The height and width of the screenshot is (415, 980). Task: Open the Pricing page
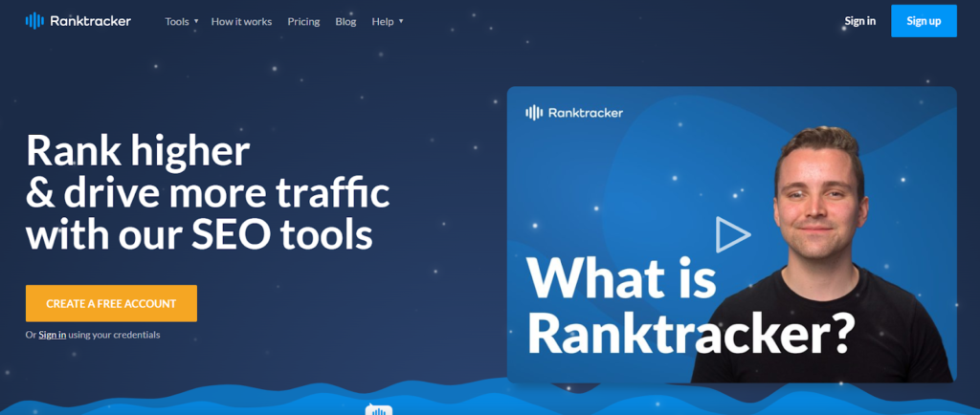pyautogui.click(x=303, y=21)
